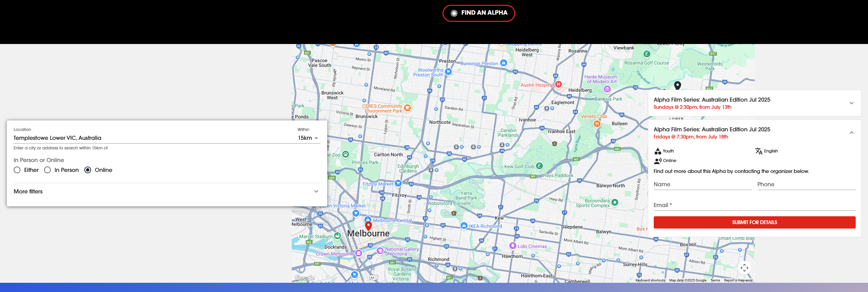Select the Either radio option

(17, 170)
